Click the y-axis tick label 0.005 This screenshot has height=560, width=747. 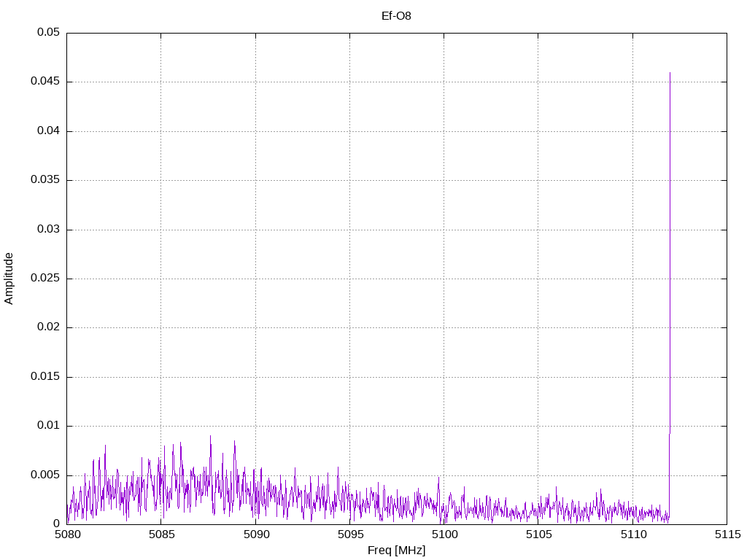click(x=45, y=475)
